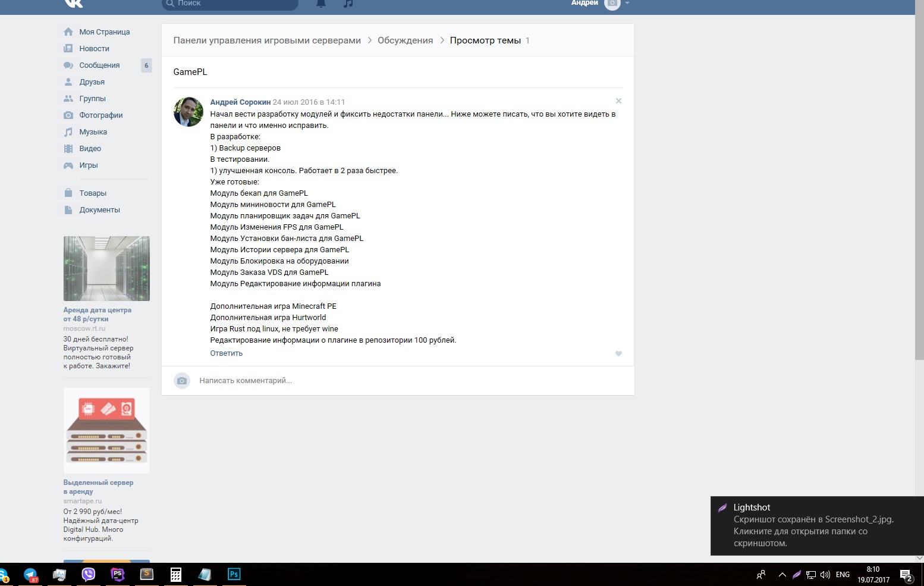The image size is (924, 586).
Task: Open the People icon in system tray
Action: (761, 575)
